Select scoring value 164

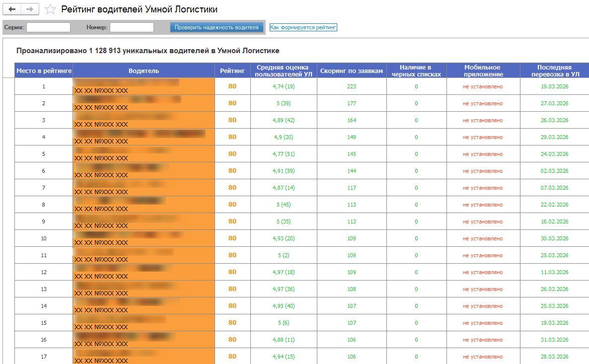point(352,120)
